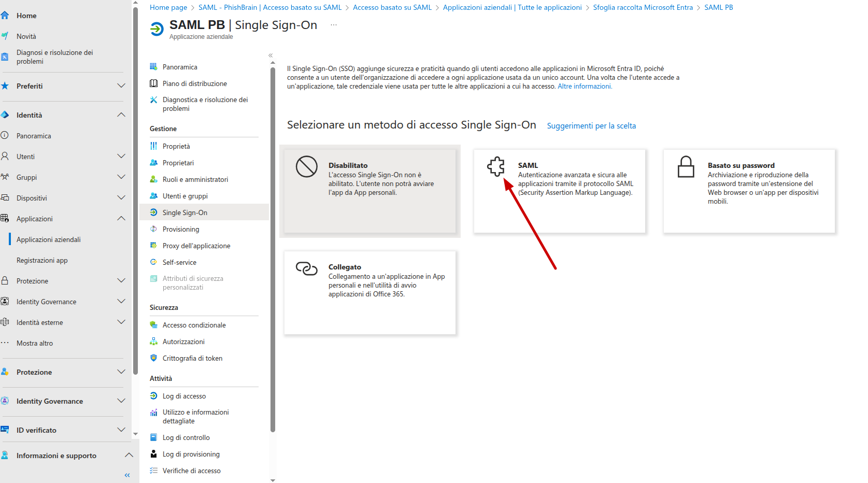Expand the ID verificato chevron

click(x=121, y=430)
